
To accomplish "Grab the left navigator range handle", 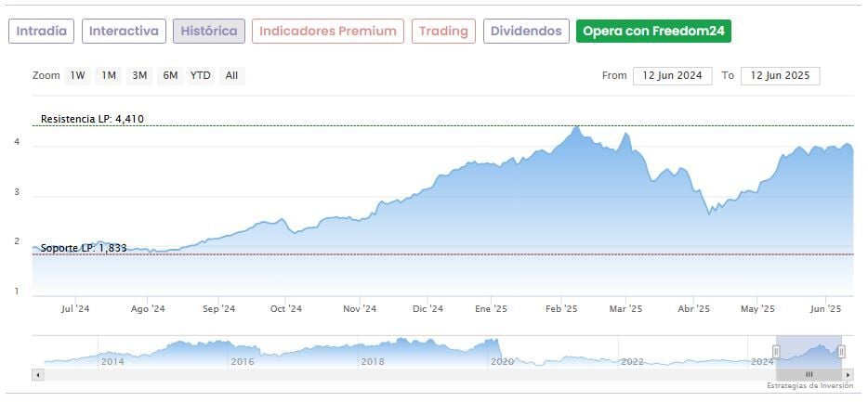I will [776, 351].
